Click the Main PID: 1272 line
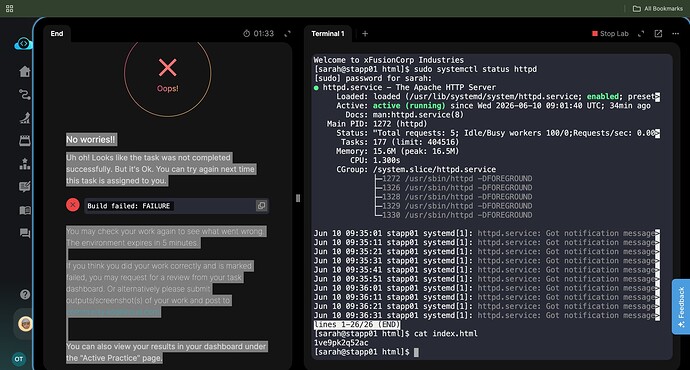The image size is (690, 370). 377,124
